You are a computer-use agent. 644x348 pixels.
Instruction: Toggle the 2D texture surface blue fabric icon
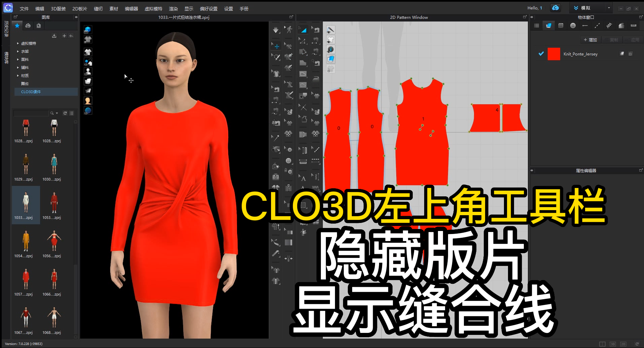pyautogui.click(x=331, y=59)
